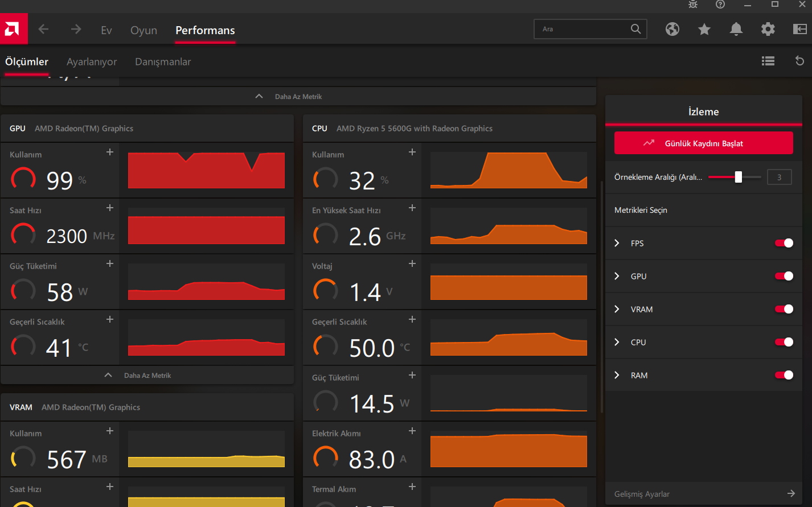Viewport: 812px width, 507px height.
Task: Expand the GPU metrics chevron
Action: (617, 277)
